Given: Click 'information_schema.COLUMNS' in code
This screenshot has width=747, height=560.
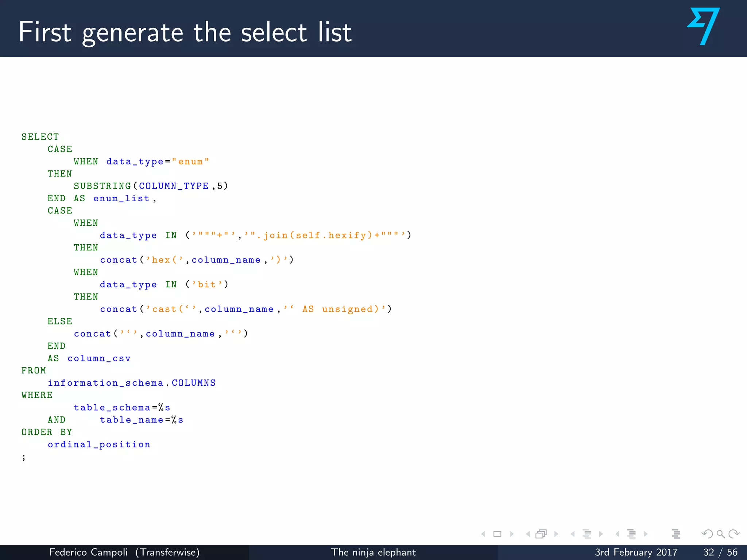Looking at the screenshot, I should point(132,383).
